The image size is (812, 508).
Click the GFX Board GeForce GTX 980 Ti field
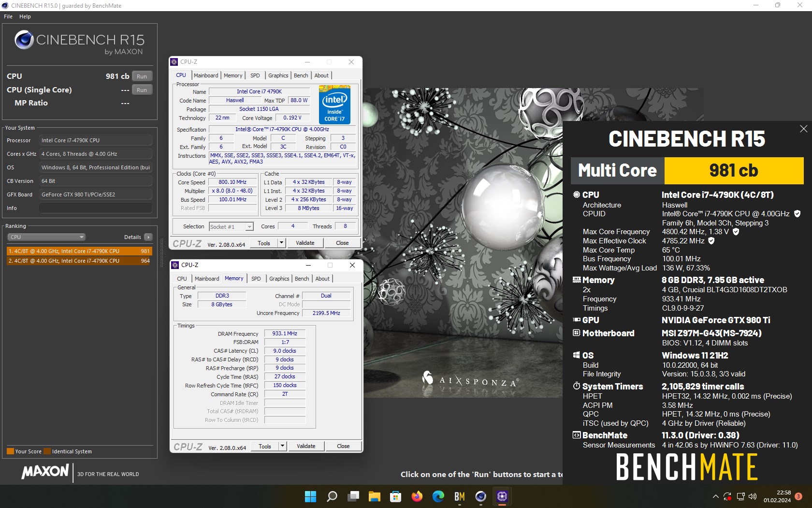tap(96, 194)
